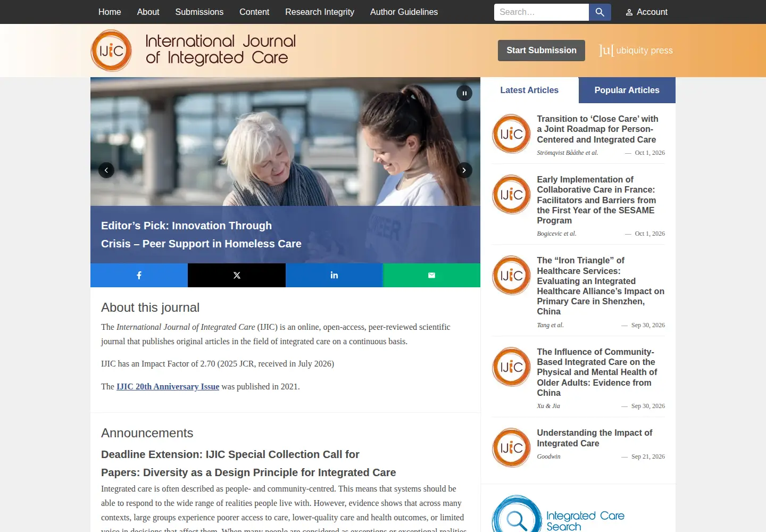Open 'Early Implementation of Collaborative Care' article

click(596, 200)
